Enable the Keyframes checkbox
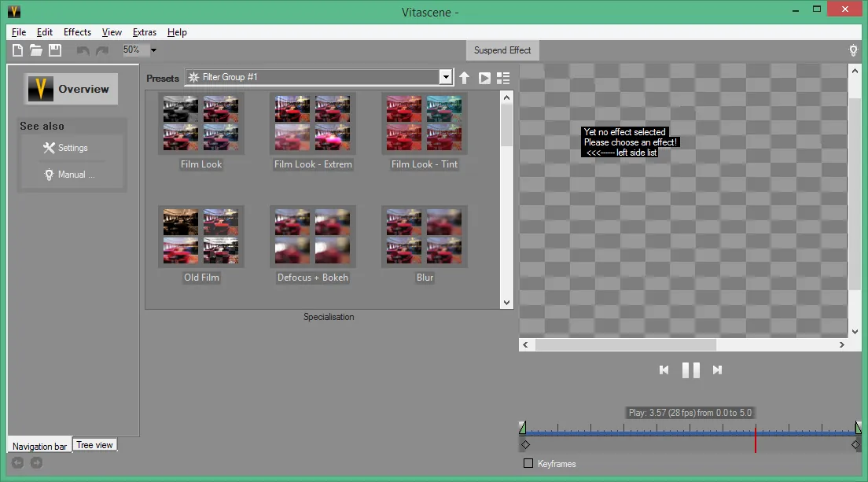 point(528,463)
